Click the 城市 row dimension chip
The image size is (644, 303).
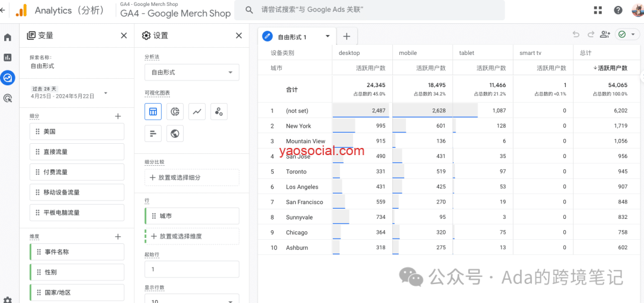(x=192, y=216)
